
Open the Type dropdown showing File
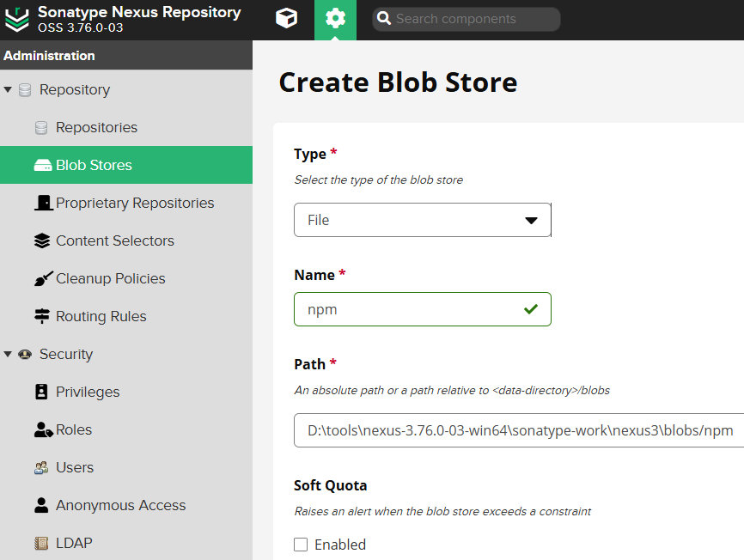click(423, 220)
